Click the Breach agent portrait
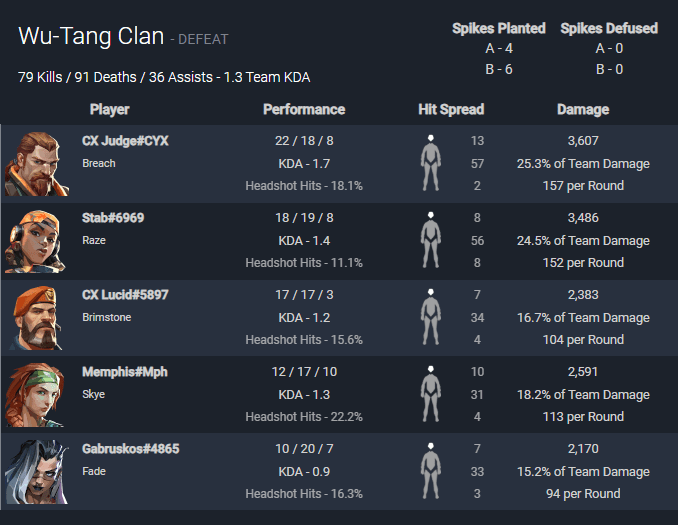Viewport: 678px width, 525px height. coord(37,164)
